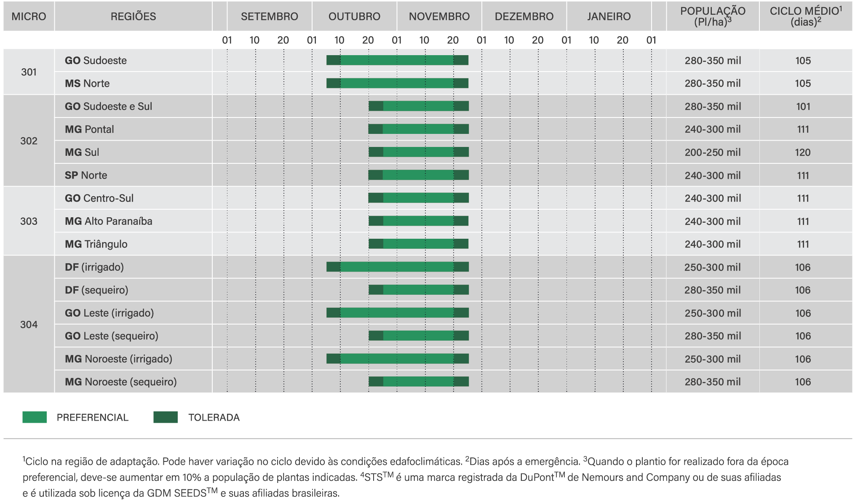
Task: Click the REGIÕES column header
Action: coord(133,16)
